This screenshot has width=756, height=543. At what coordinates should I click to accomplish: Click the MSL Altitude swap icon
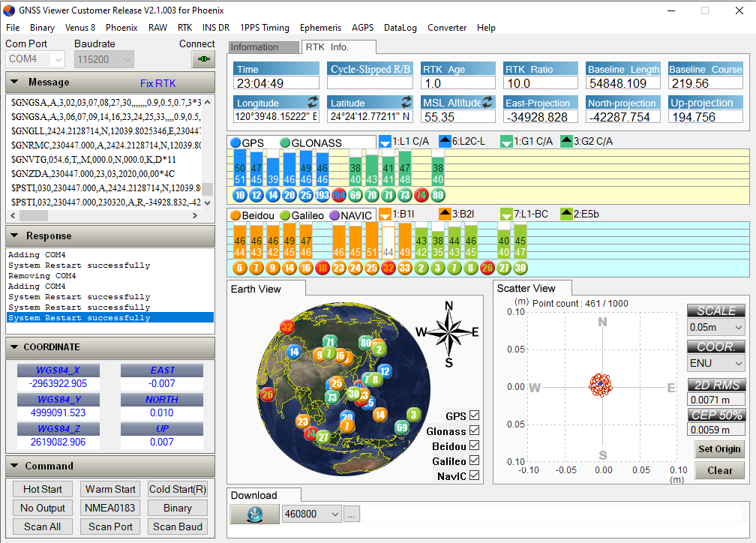pyautogui.click(x=487, y=102)
